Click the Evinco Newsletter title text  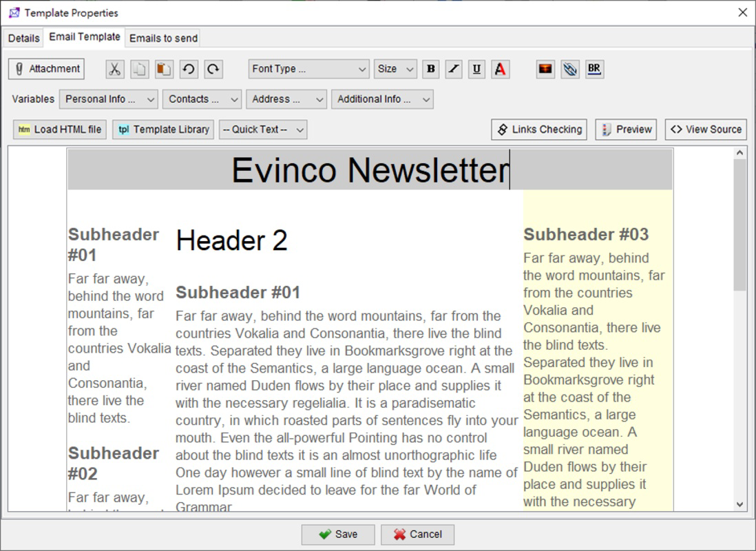tap(370, 170)
